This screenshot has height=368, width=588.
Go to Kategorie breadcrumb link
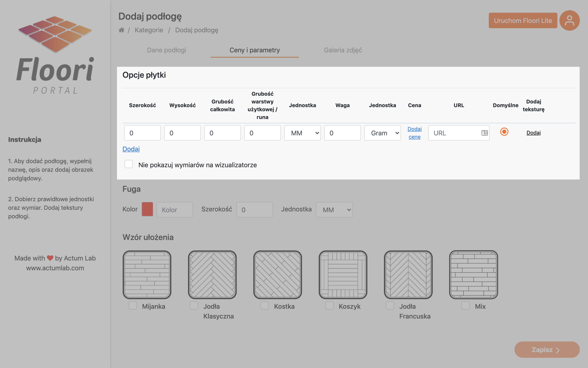pos(149,30)
